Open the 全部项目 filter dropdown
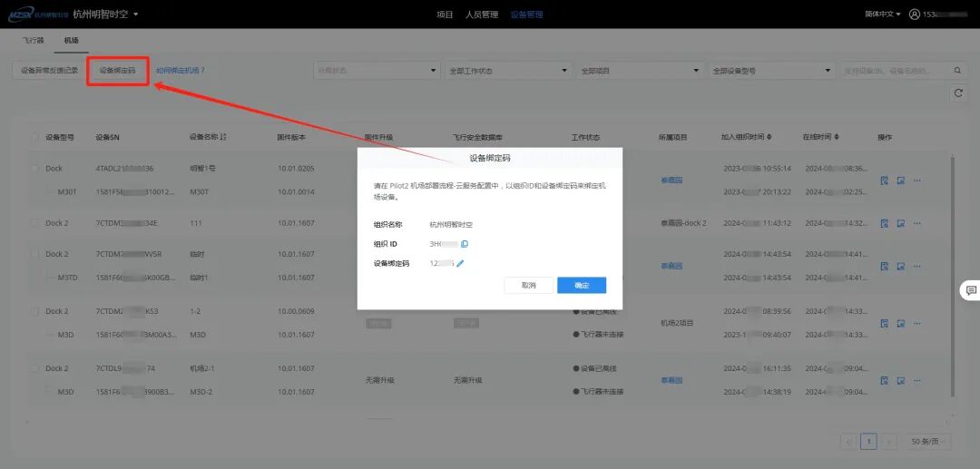 click(640, 71)
